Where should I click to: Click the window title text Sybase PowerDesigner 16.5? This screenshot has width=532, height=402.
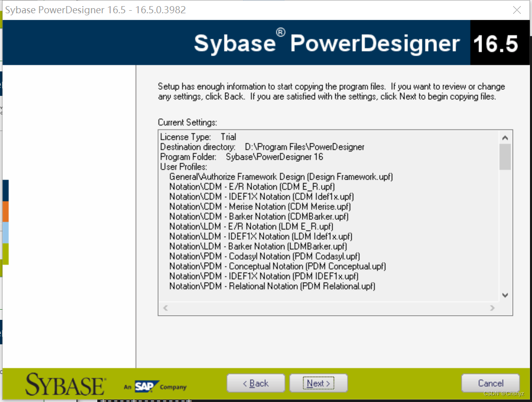[95, 10]
